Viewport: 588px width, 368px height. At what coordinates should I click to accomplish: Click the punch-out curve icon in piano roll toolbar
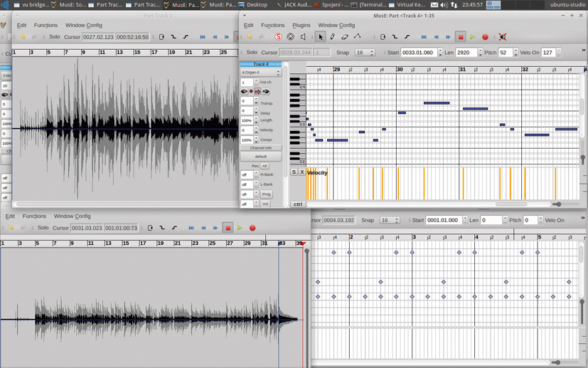(x=407, y=37)
